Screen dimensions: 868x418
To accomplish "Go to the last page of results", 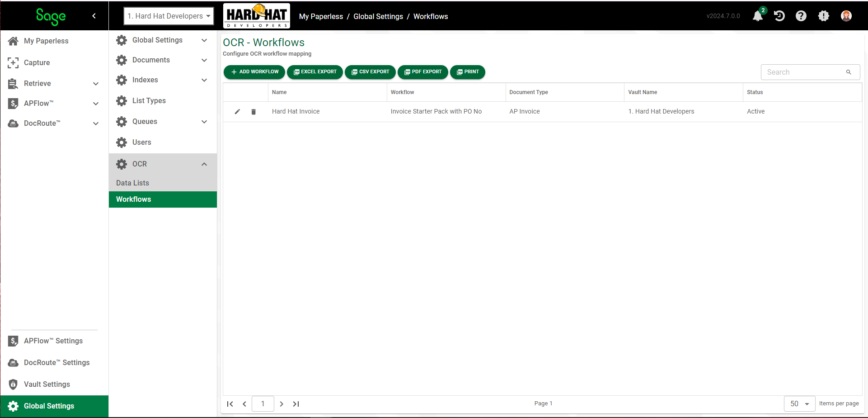I will (x=296, y=404).
